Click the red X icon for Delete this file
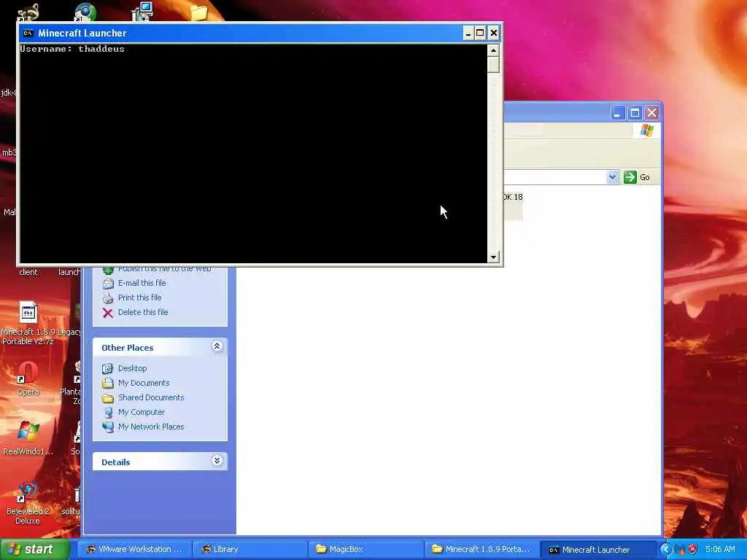The width and height of the screenshot is (747, 560). pyautogui.click(x=108, y=313)
